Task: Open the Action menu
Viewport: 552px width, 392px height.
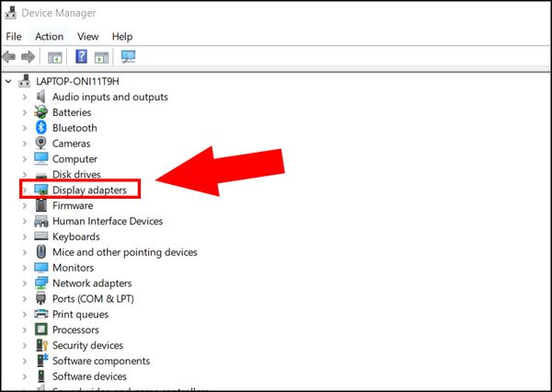Action: point(49,36)
